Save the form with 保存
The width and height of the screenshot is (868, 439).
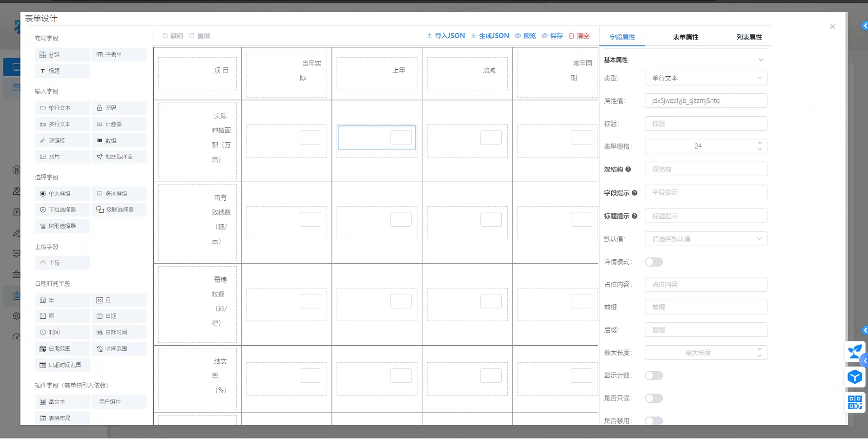[x=552, y=36]
